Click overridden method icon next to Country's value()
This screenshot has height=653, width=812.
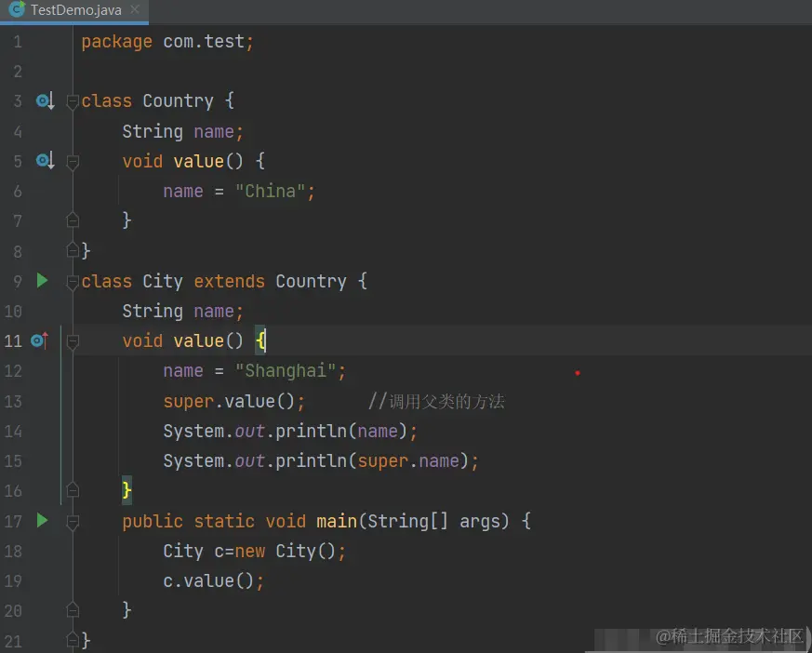pos(42,161)
